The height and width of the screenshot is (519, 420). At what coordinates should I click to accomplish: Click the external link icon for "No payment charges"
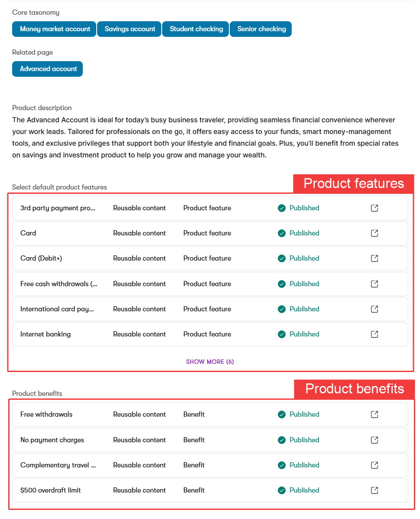click(374, 440)
